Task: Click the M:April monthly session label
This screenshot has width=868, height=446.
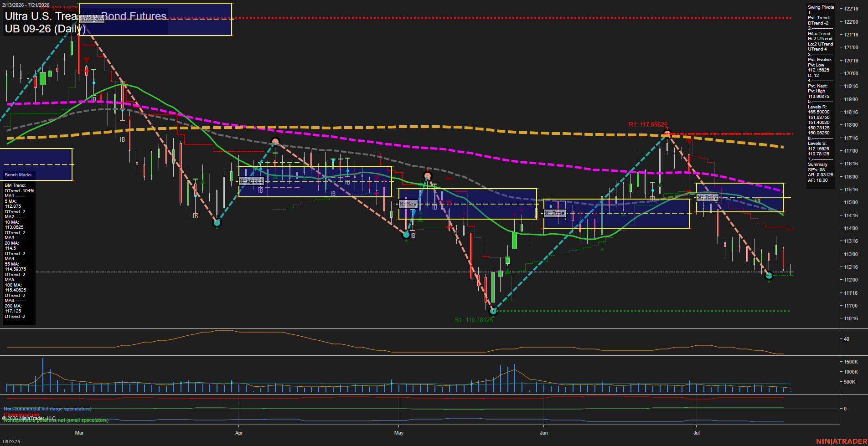Action: pos(252,181)
